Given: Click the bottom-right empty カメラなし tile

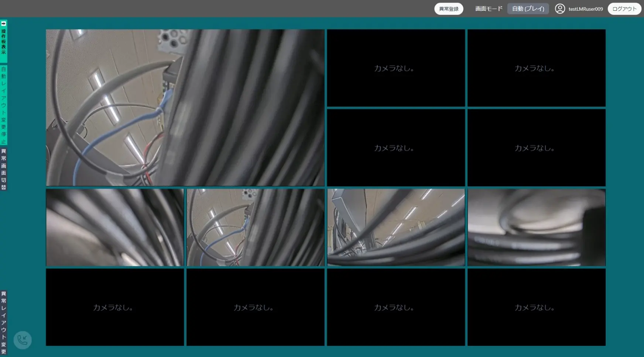Looking at the screenshot, I should pyautogui.click(x=536, y=307).
